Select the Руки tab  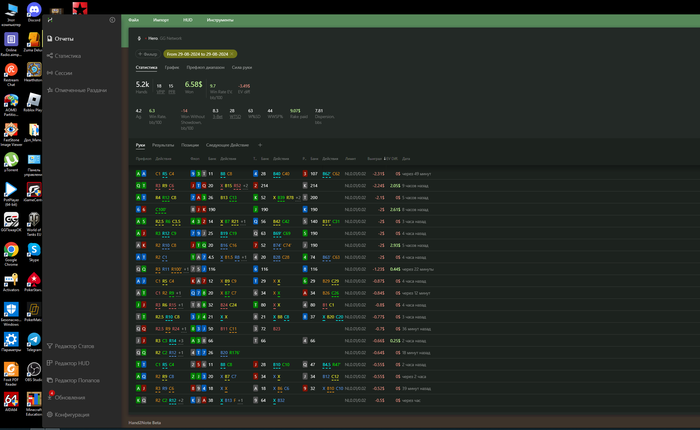[x=140, y=145]
